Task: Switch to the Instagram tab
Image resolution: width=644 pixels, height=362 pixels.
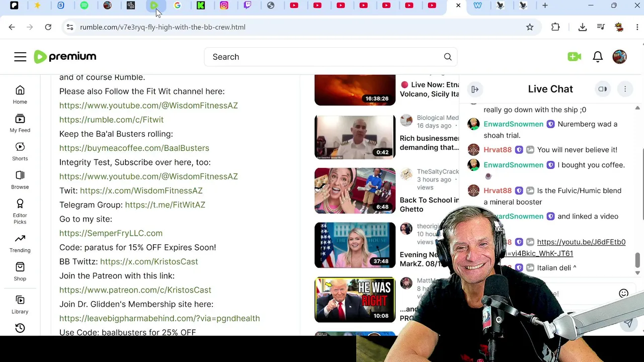Action: (x=224, y=6)
